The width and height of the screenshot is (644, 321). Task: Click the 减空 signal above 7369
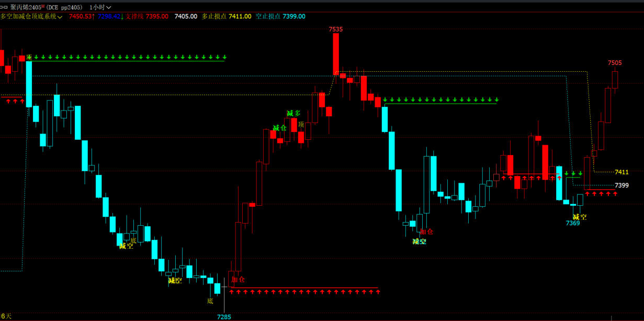coord(580,216)
